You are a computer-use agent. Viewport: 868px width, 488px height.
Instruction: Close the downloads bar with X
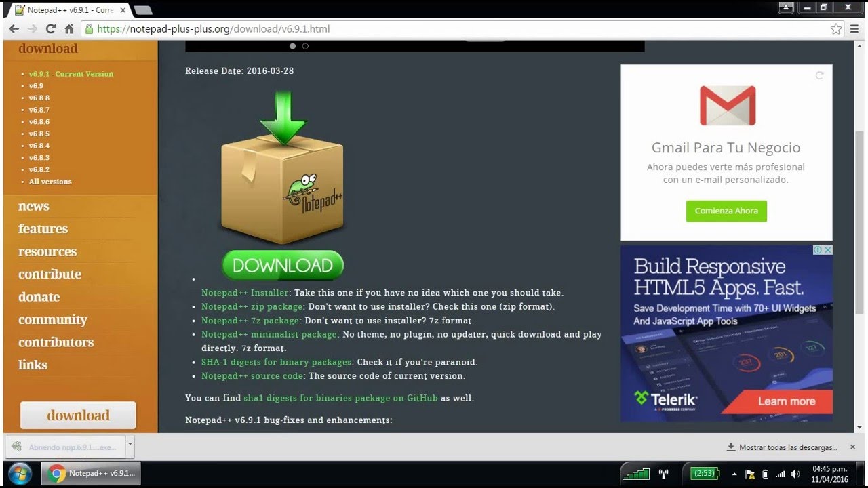(x=852, y=447)
